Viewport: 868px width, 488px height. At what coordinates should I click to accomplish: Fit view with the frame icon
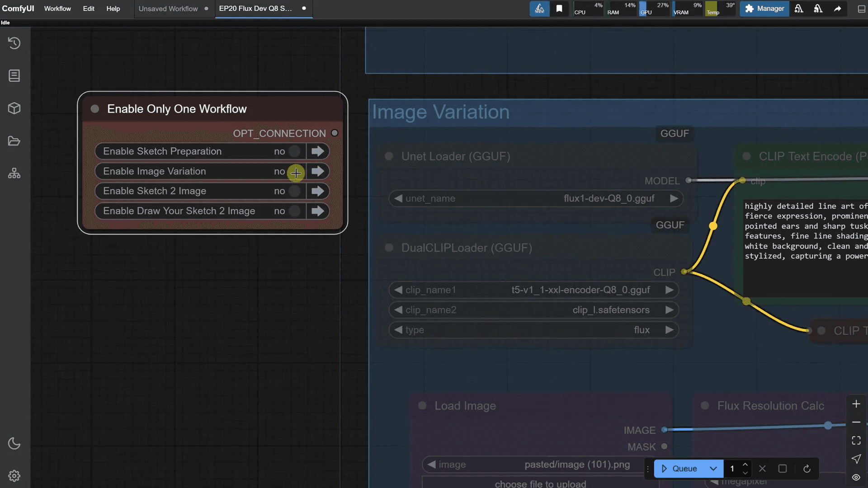856,441
